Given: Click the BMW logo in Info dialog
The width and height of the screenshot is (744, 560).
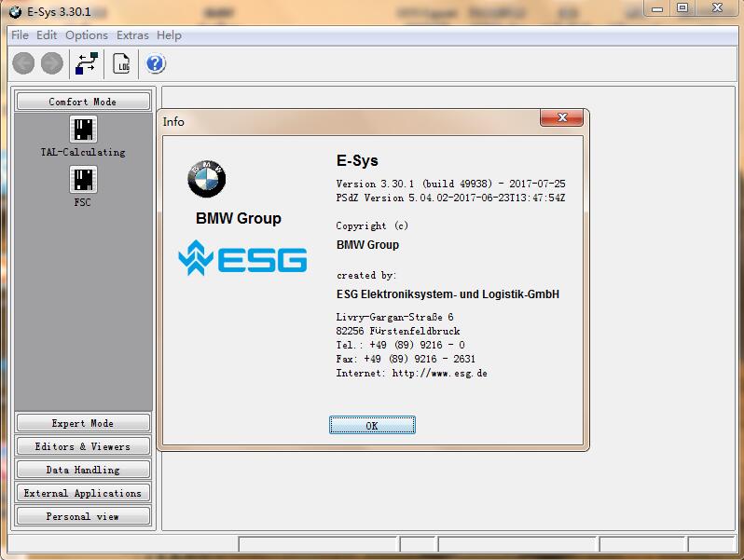Looking at the screenshot, I should tap(206, 179).
